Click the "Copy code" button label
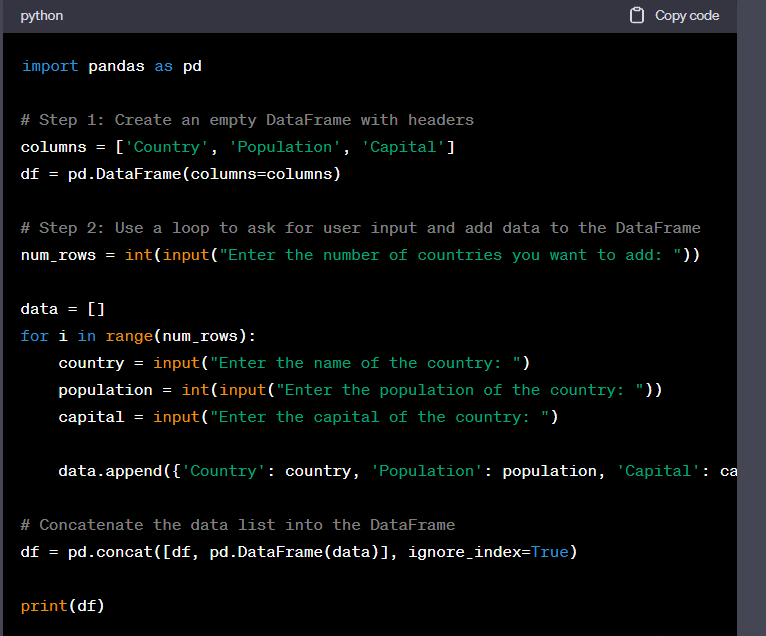Screen dimensions: 766x636 [687, 16]
